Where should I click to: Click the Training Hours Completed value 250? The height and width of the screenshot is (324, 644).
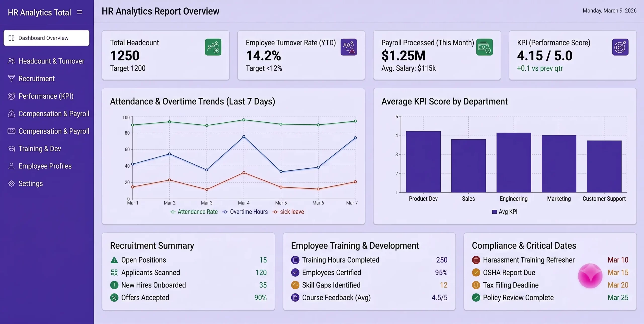click(x=442, y=260)
